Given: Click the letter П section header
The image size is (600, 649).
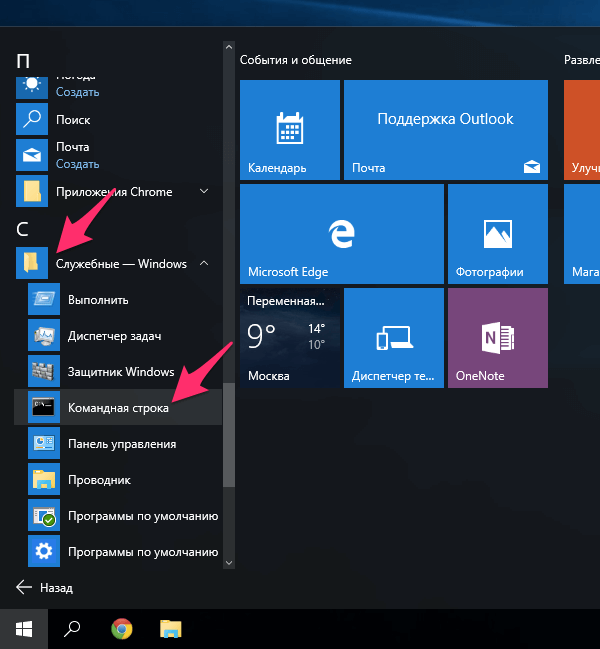Looking at the screenshot, I should (23, 61).
